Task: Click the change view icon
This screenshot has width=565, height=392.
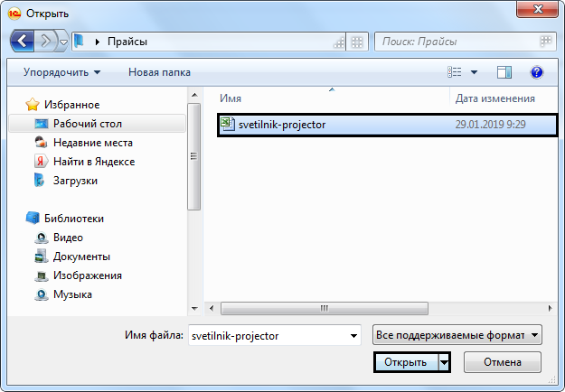Action: (456, 71)
